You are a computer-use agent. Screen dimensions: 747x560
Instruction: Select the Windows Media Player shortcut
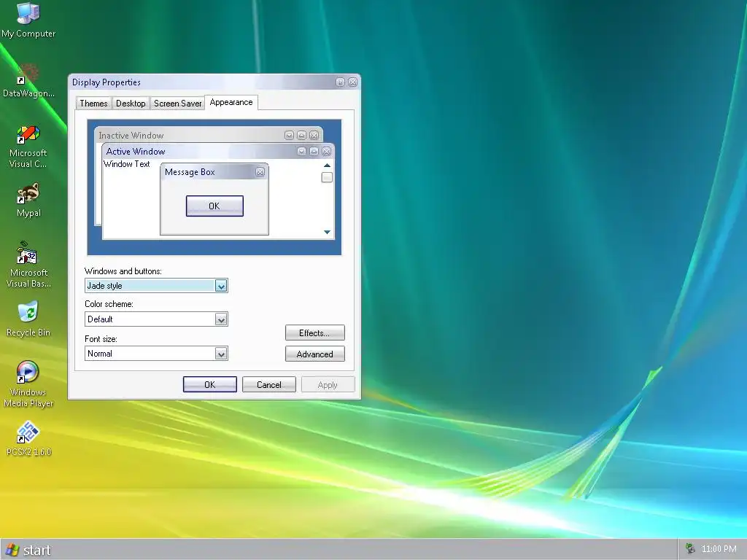(x=28, y=384)
